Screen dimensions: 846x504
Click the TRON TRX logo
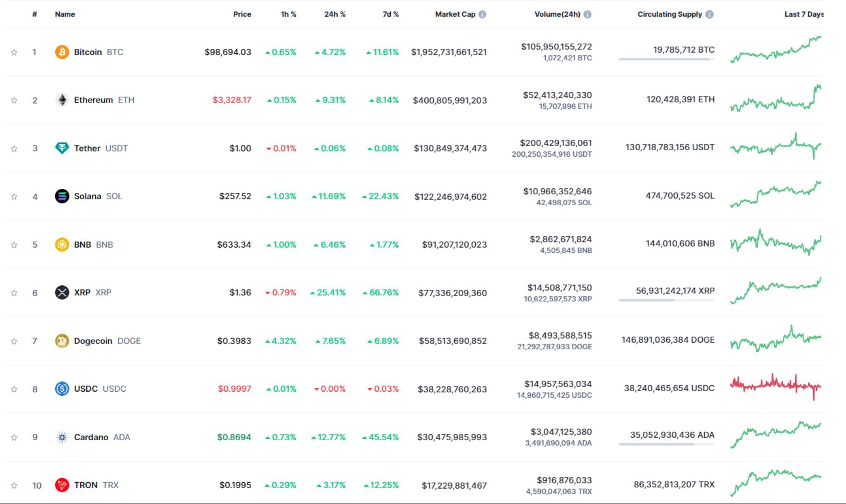pos(61,484)
